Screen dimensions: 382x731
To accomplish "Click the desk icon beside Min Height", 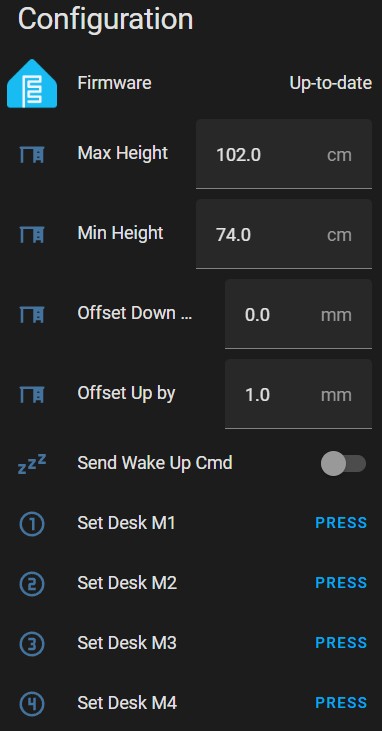I will 32,234.
